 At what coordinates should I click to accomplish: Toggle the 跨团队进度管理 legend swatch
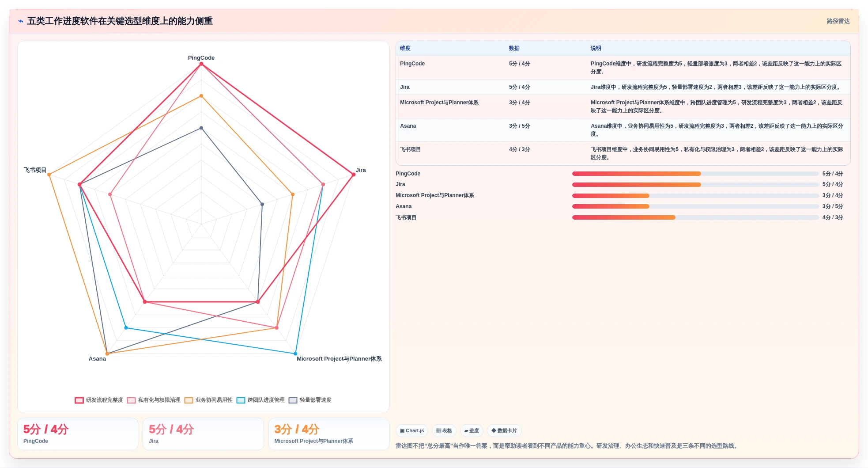[x=241, y=400]
